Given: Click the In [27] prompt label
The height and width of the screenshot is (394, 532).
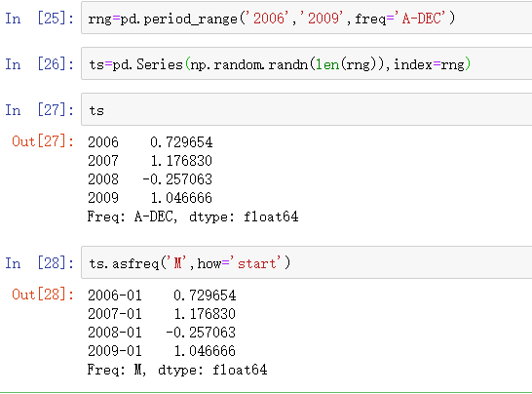Looking at the screenshot, I should [x=39, y=110].
